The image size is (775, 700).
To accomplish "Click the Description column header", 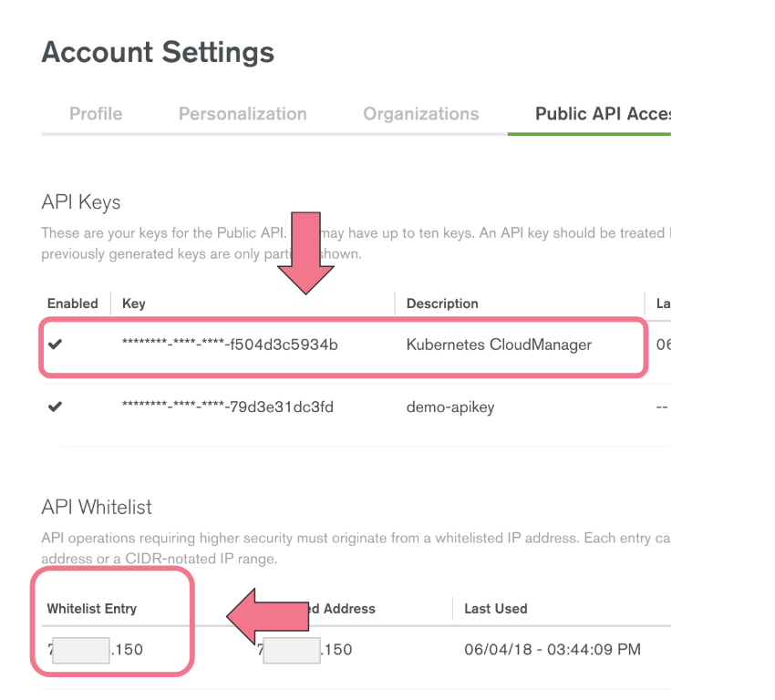I will pos(442,304).
